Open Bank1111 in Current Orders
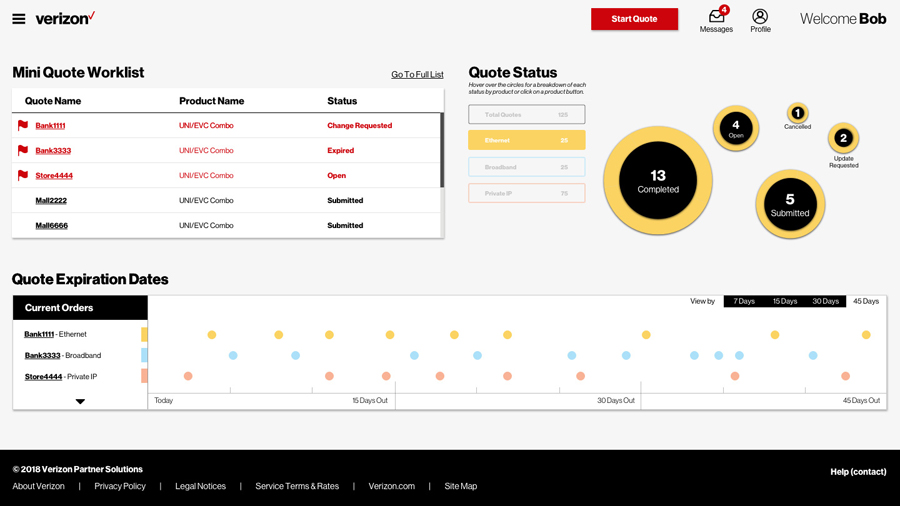 [x=39, y=334]
